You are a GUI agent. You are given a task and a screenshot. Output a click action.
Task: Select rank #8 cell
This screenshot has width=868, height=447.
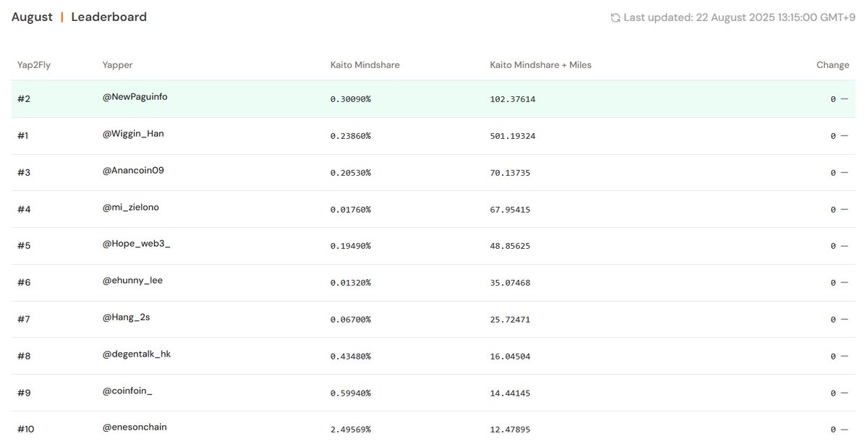tap(24, 356)
